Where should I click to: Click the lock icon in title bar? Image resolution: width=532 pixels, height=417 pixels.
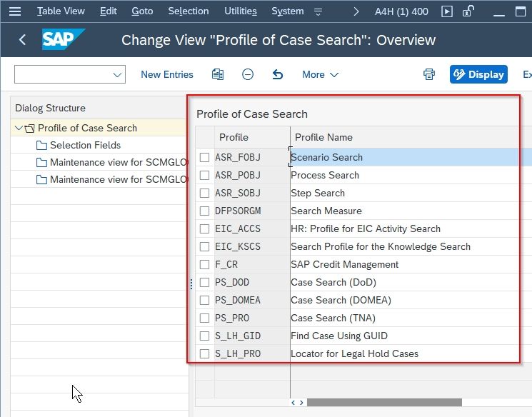[468, 11]
